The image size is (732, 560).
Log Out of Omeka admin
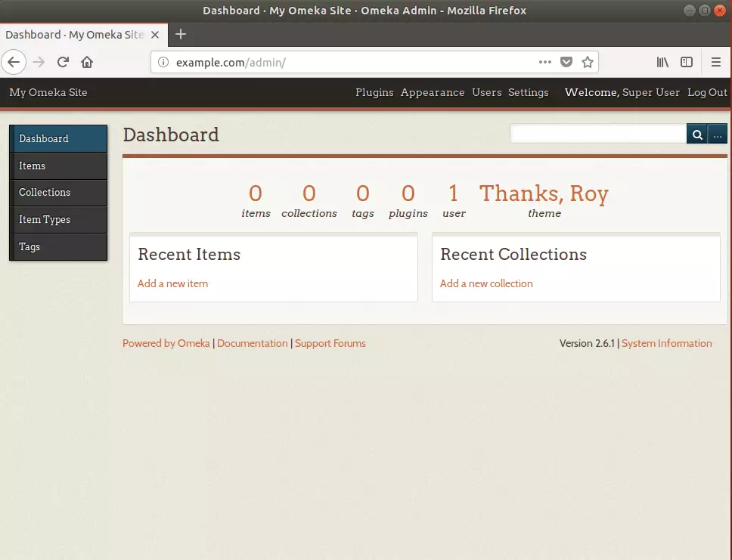tap(707, 92)
